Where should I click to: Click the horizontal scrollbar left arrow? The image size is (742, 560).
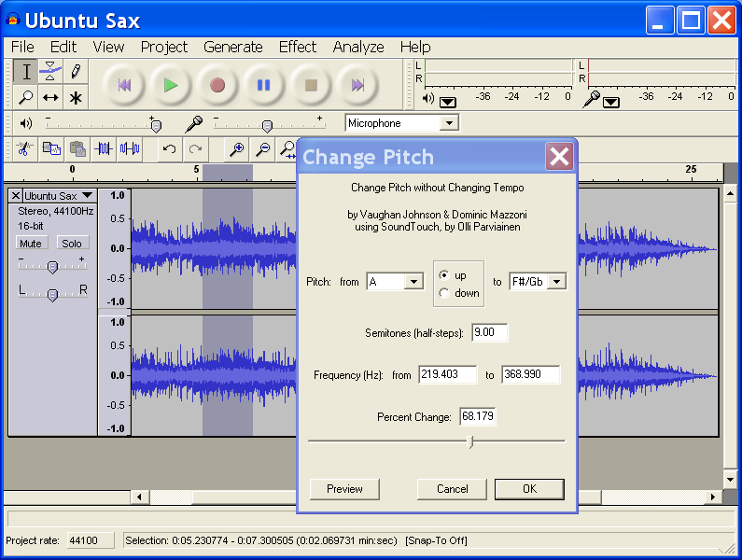coord(139,497)
